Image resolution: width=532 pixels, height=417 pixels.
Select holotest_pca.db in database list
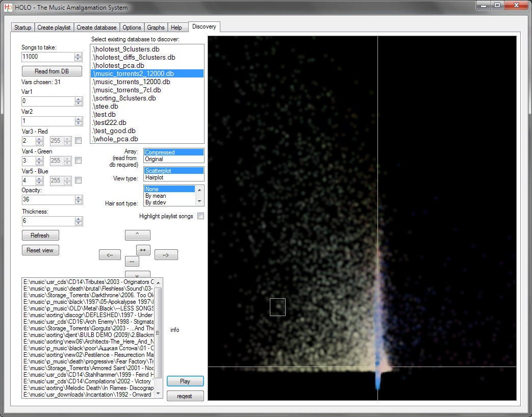pyautogui.click(x=147, y=65)
